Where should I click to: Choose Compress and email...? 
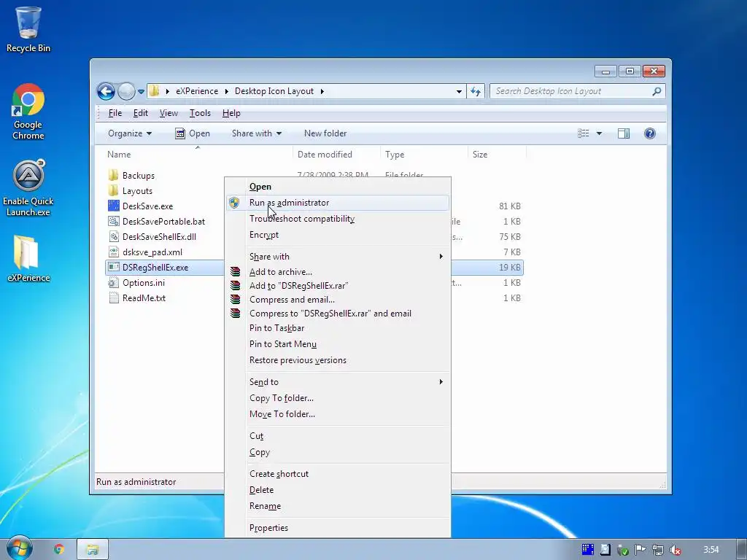pos(338,300)
